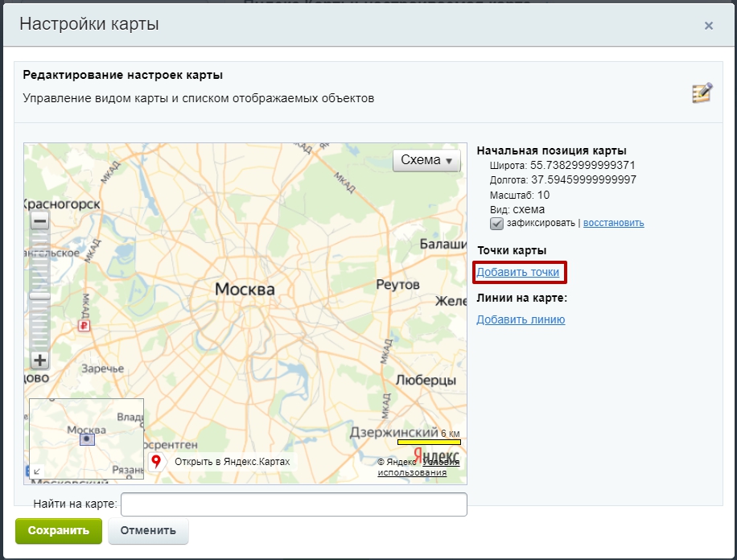Click the Реутов city label
The height and width of the screenshot is (560, 737).
point(397,285)
